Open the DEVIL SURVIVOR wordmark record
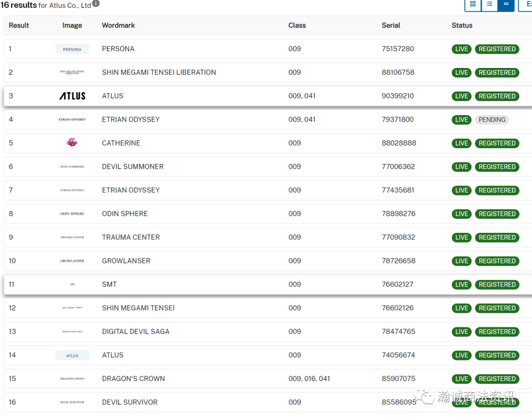 (130, 402)
